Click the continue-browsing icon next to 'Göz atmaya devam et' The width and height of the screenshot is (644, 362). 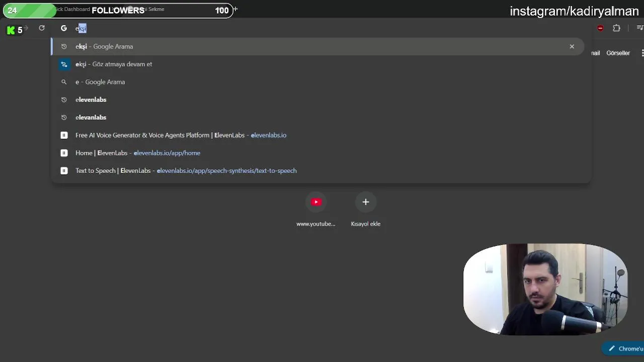point(64,64)
